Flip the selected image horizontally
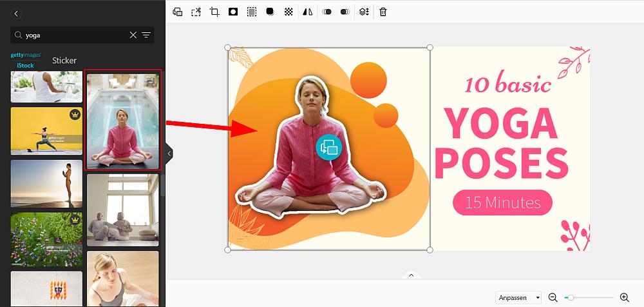 pos(307,12)
